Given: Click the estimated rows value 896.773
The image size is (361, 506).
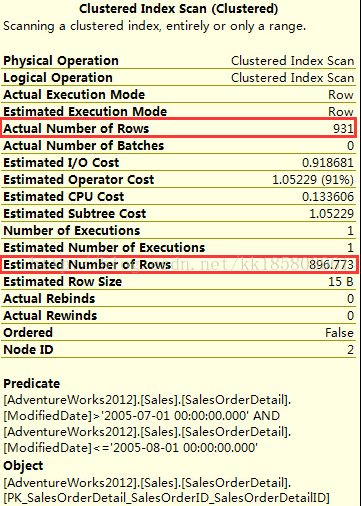Looking at the screenshot, I should point(331,265).
